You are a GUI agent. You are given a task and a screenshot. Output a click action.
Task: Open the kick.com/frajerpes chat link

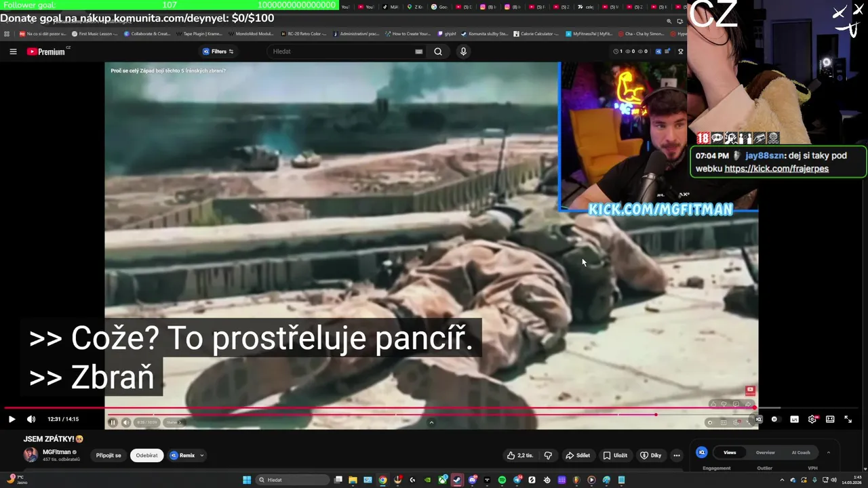click(776, 169)
